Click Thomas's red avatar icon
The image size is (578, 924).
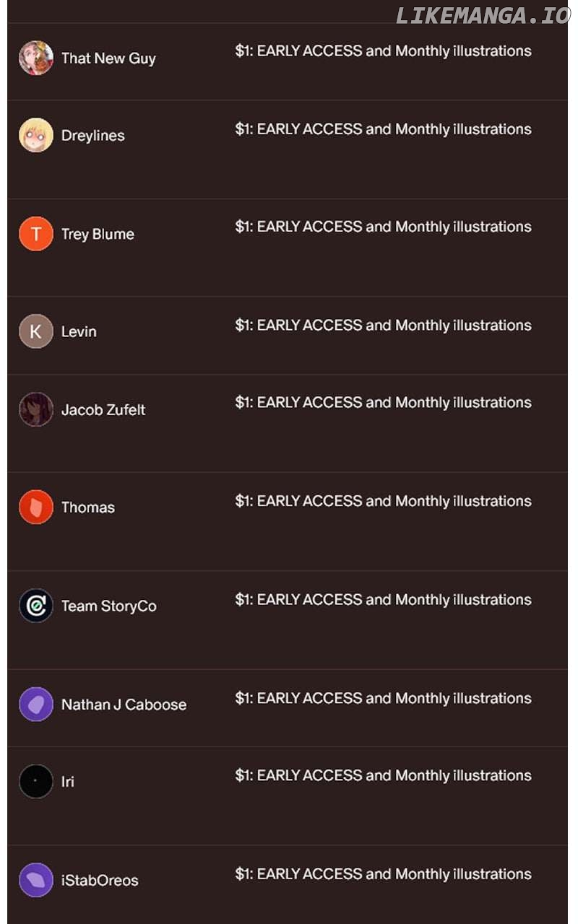(36, 507)
